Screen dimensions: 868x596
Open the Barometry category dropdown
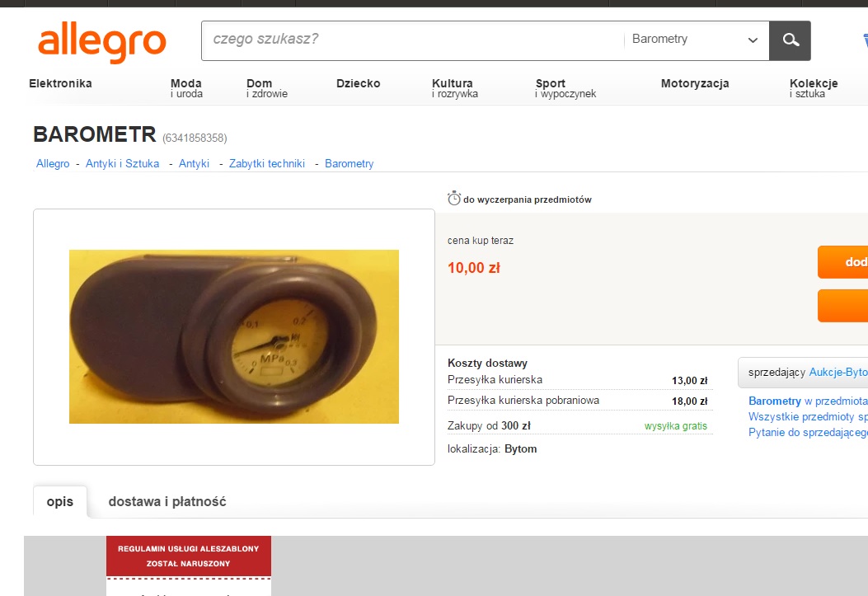pyautogui.click(x=697, y=40)
